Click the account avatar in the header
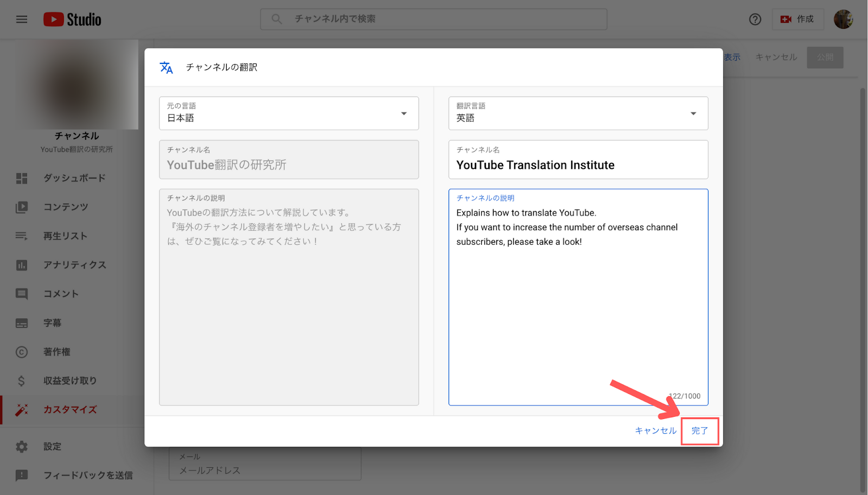 [x=844, y=20]
